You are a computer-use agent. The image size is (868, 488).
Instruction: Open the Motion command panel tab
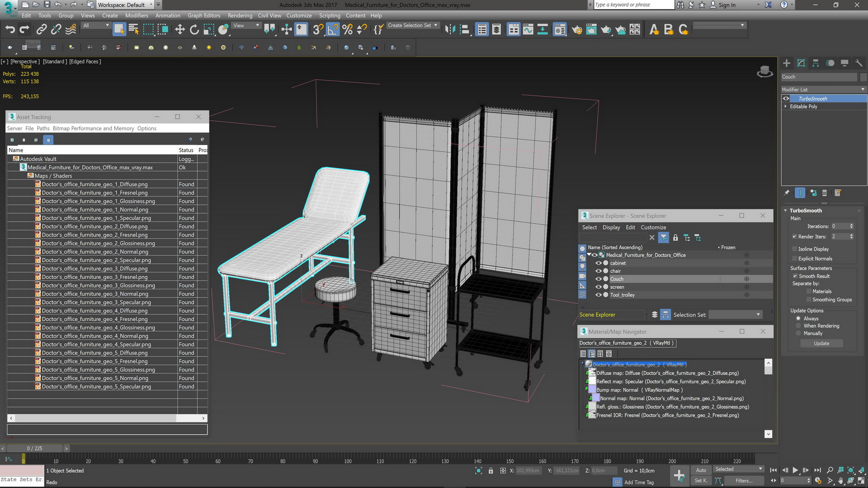[x=830, y=63]
